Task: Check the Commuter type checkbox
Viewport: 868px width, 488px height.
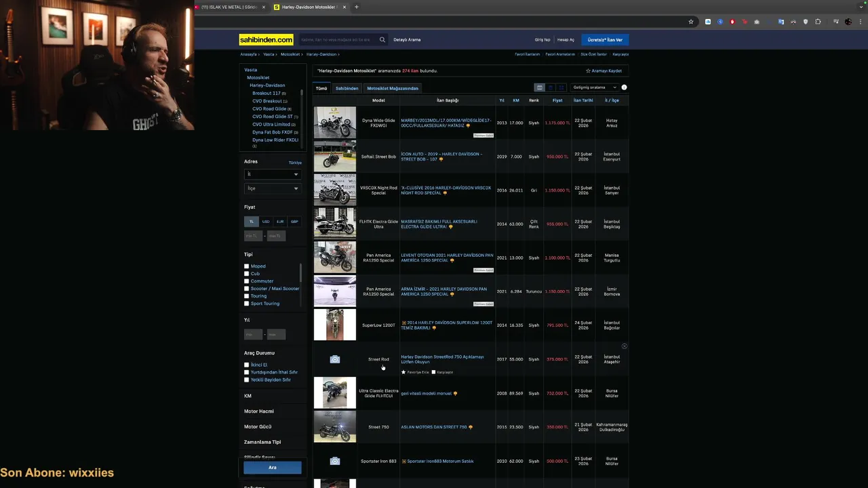Action: (x=247, y=281)
